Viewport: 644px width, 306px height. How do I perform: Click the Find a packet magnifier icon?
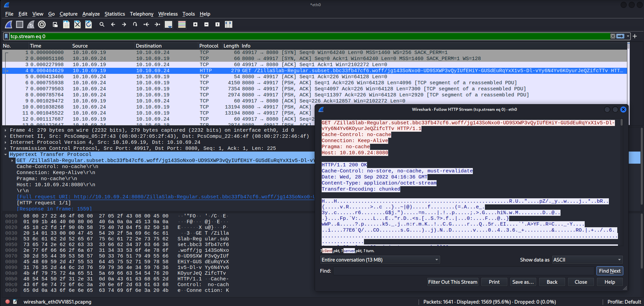tap(102, 25)
